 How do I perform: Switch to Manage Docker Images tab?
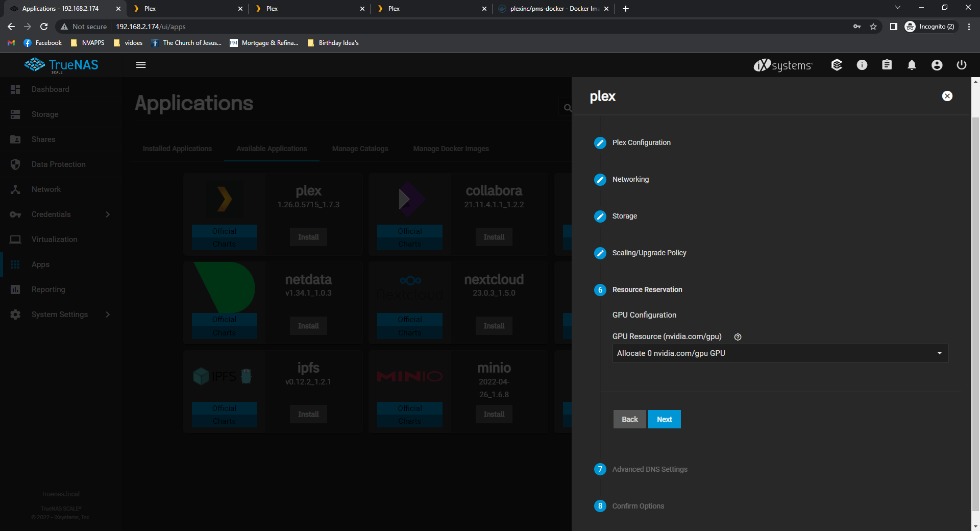451,149
